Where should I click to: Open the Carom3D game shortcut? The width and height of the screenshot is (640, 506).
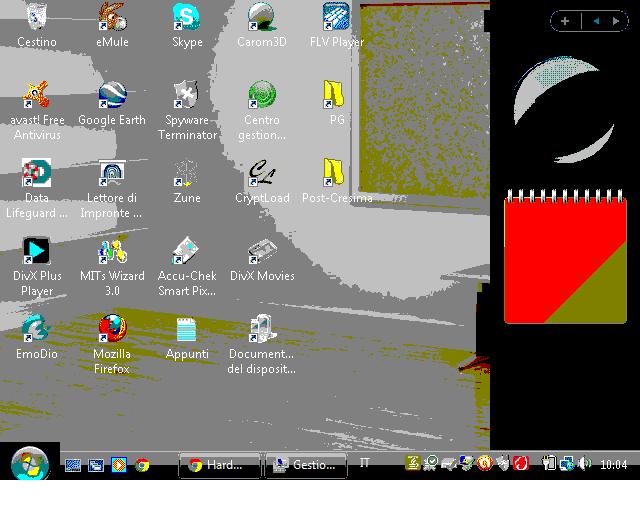click(x=262, y=18)
